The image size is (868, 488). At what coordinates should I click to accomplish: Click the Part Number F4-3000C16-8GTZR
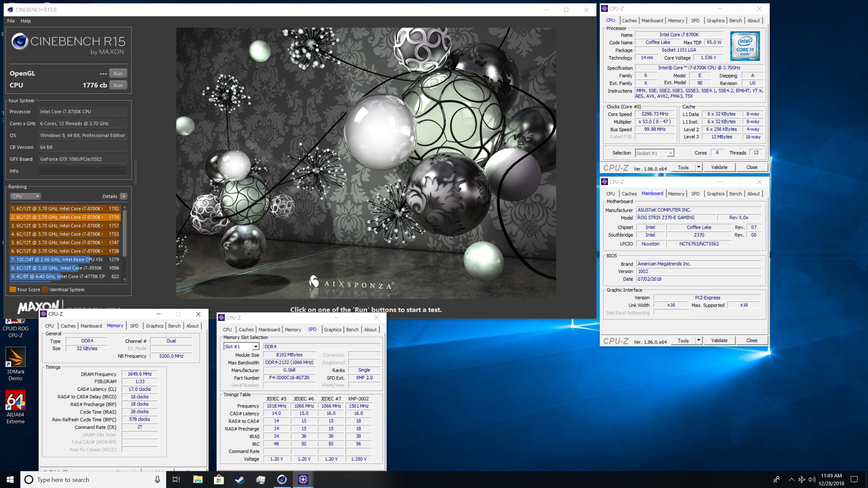[x=289, y=378]
